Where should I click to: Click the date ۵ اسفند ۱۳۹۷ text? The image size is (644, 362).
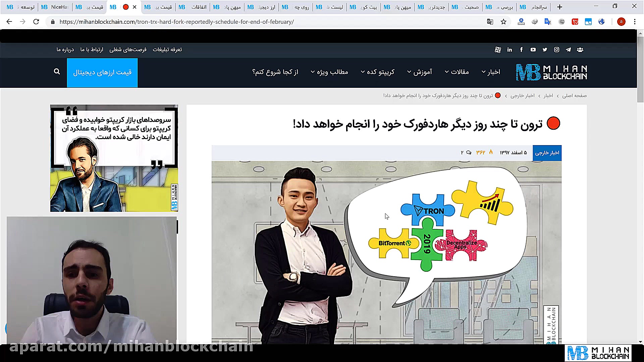[x=513, y=153]
